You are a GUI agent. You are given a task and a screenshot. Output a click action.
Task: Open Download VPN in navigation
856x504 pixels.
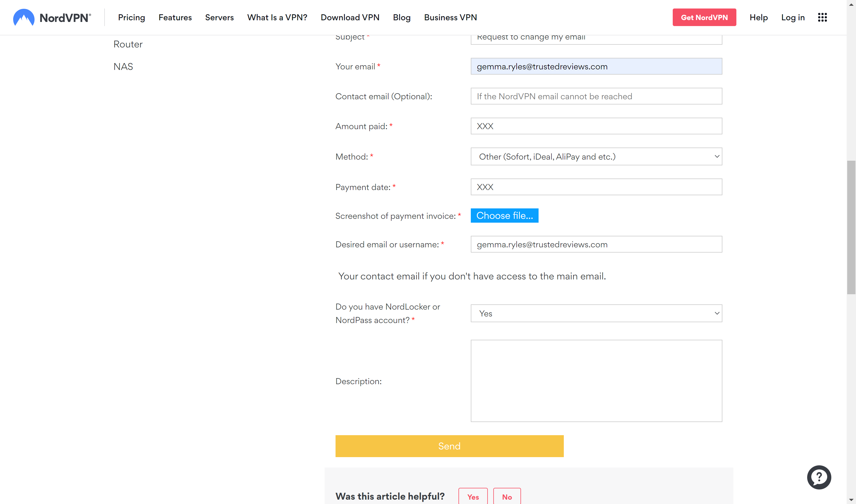pos(350,17)
